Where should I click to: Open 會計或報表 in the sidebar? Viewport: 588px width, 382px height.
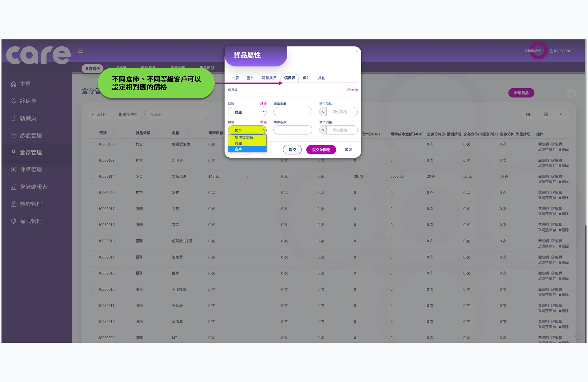[33, 187]
